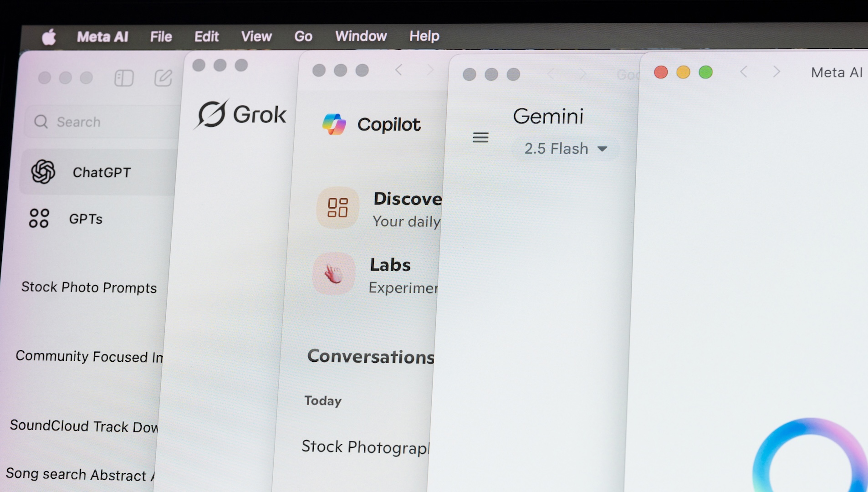Maximize the Meta AI window
Viewport: 868px width, 492px height.
pos(705,72)
